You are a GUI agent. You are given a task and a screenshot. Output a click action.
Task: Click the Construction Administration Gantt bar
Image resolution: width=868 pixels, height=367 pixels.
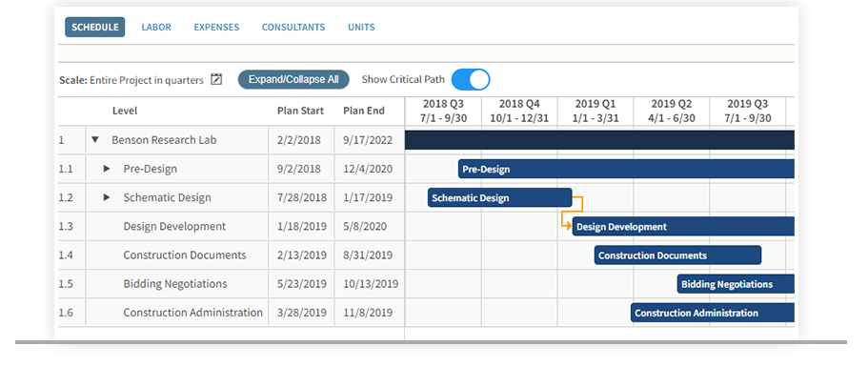(713, 313)
